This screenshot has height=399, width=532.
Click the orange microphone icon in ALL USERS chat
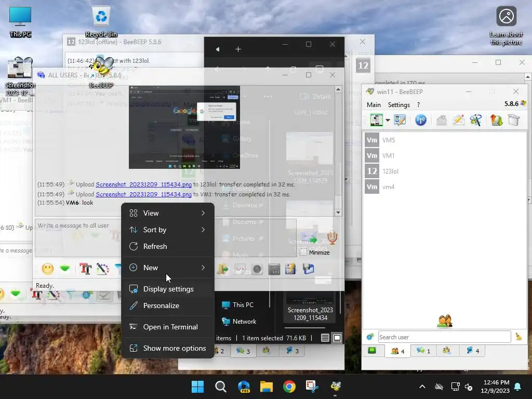click(332, 237)
